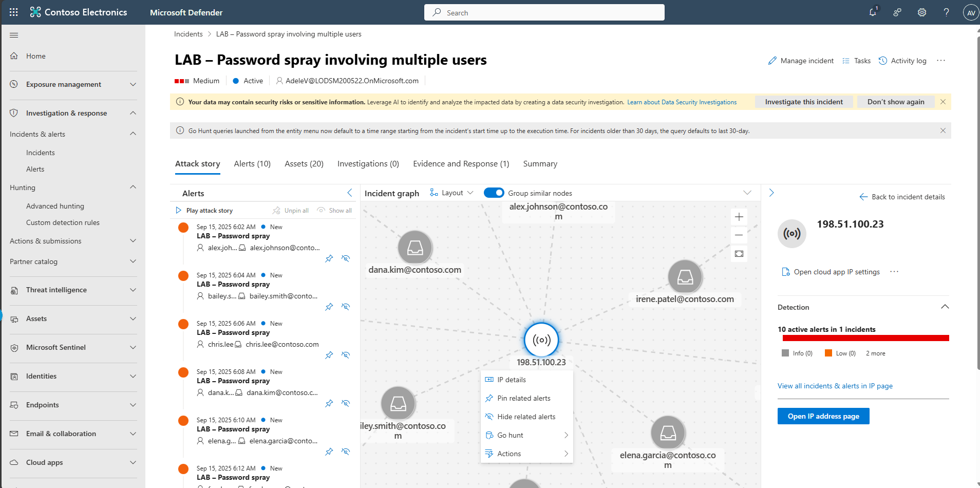
Task: Collapse Investigation & response section
Action: (133, 113)
